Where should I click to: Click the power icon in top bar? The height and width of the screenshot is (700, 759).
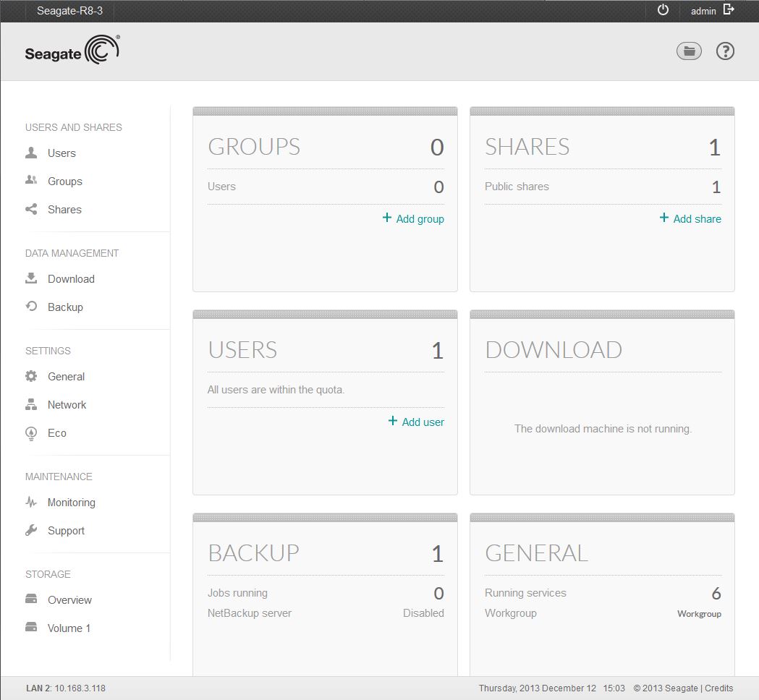(x=663, y=9)
